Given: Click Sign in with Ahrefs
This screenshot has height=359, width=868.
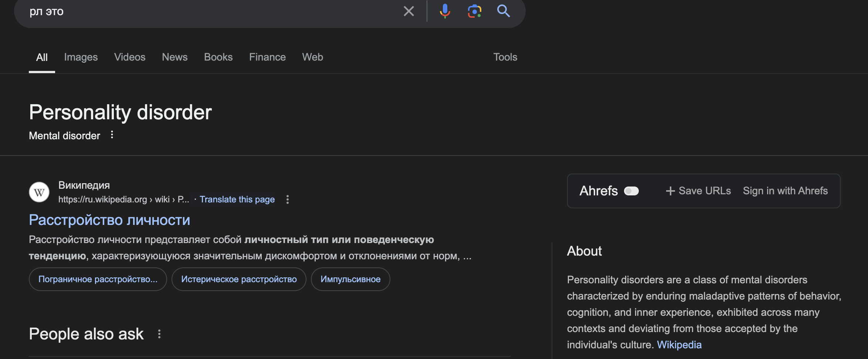Looking at the screenshot, I should click(x=786, y=191).
